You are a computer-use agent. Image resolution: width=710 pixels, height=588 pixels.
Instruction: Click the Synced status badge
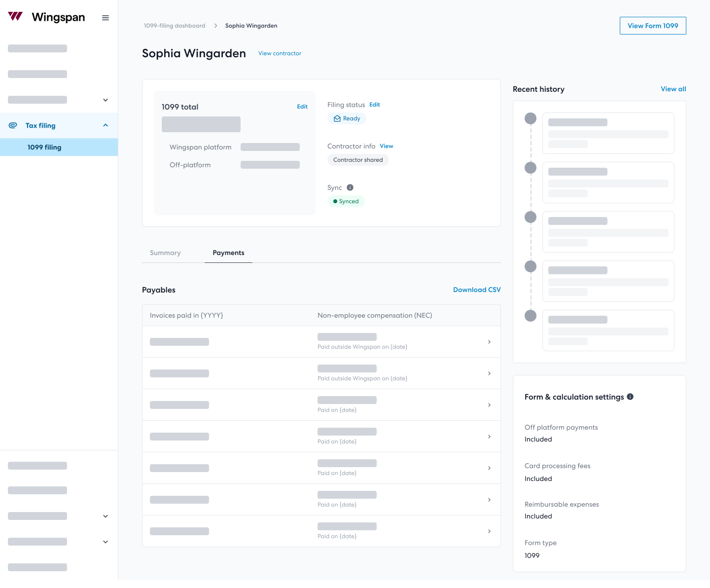[x=346, y=201]
